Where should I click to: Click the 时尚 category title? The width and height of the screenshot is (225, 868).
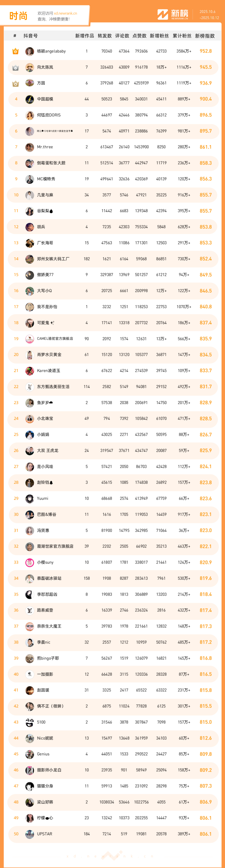18,16
